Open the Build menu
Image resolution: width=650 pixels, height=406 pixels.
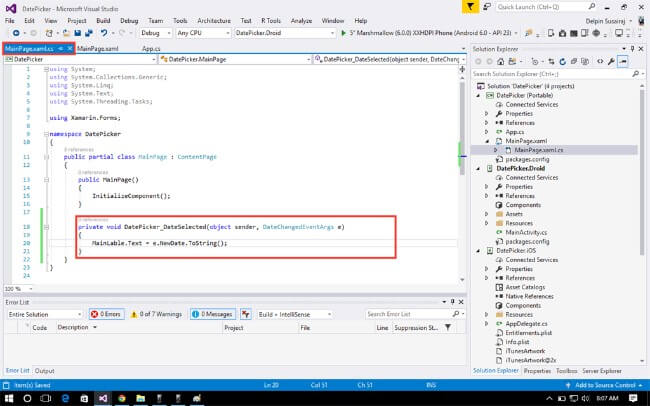pos(103,20)
